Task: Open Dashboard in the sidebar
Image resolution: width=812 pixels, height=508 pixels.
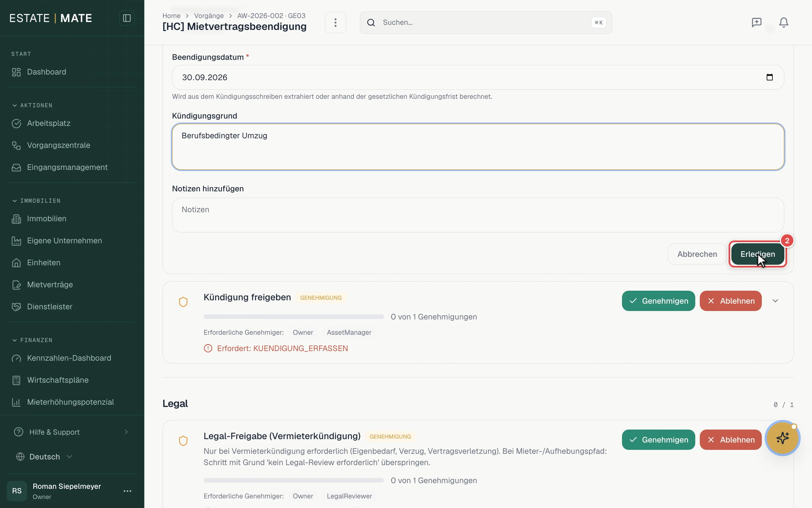Action: [x=72, y=72]
